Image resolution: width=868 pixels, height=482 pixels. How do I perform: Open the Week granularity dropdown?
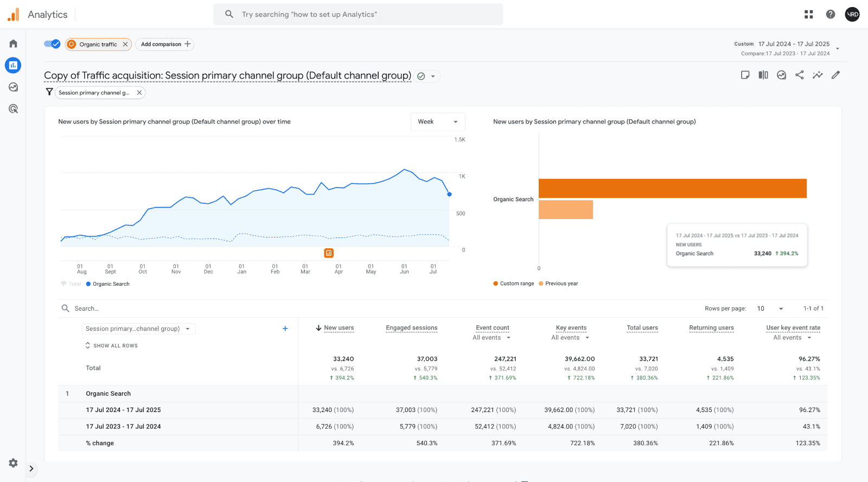(x=437, y=122)
